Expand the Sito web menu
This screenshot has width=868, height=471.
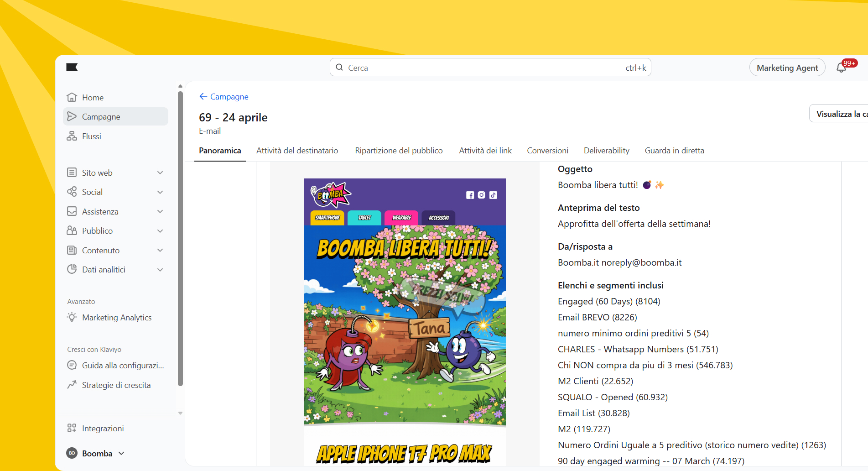pyautogui.click(x=160, y=173)
